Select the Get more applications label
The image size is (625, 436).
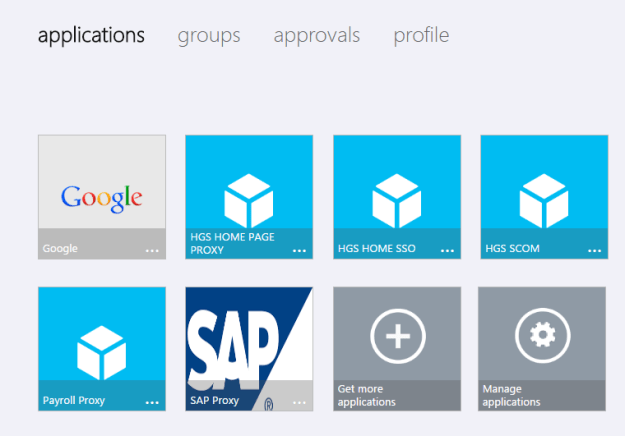(367, 395)
